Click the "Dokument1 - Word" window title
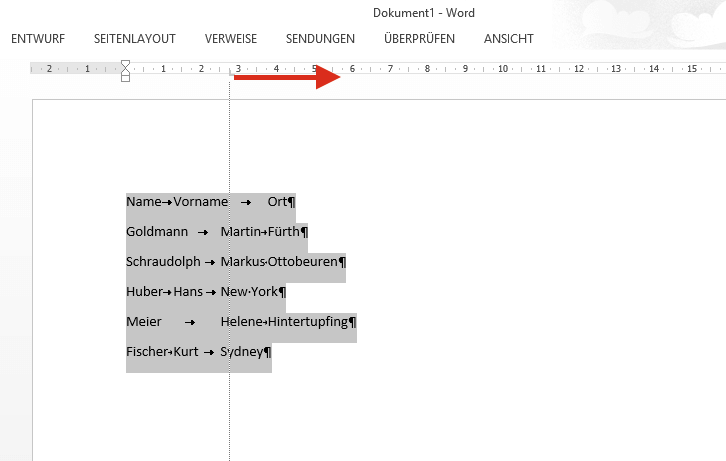 [x=424, y=13]
